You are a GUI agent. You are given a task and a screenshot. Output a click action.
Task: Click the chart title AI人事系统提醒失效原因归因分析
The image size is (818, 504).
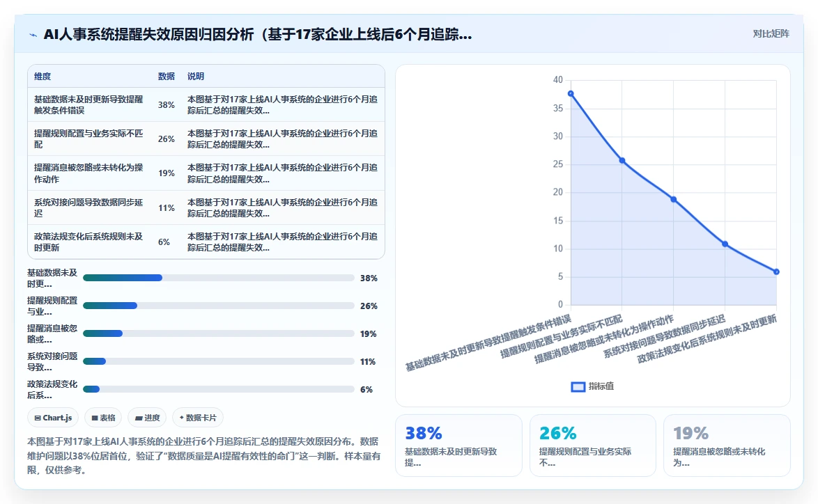(x=258, y=34)
